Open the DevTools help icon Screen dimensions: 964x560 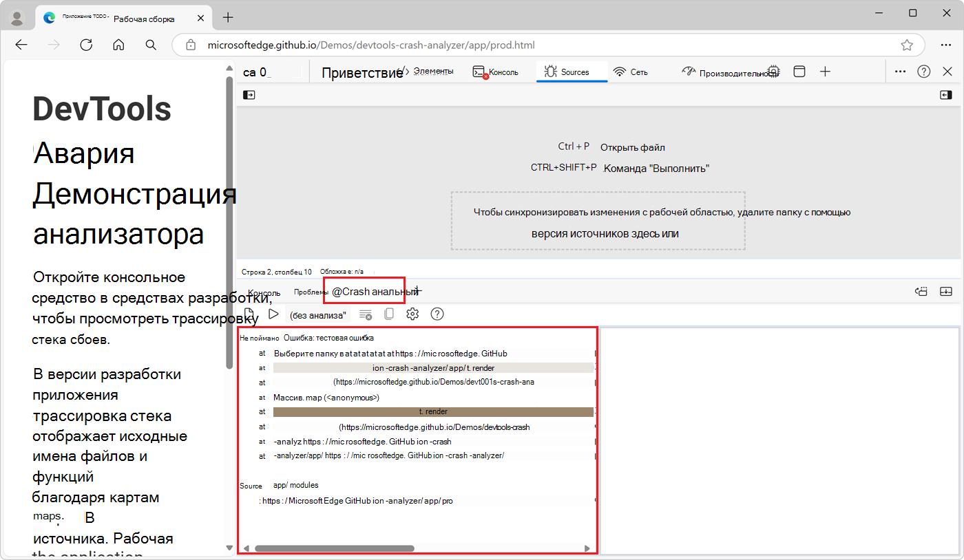pos(437,314)
